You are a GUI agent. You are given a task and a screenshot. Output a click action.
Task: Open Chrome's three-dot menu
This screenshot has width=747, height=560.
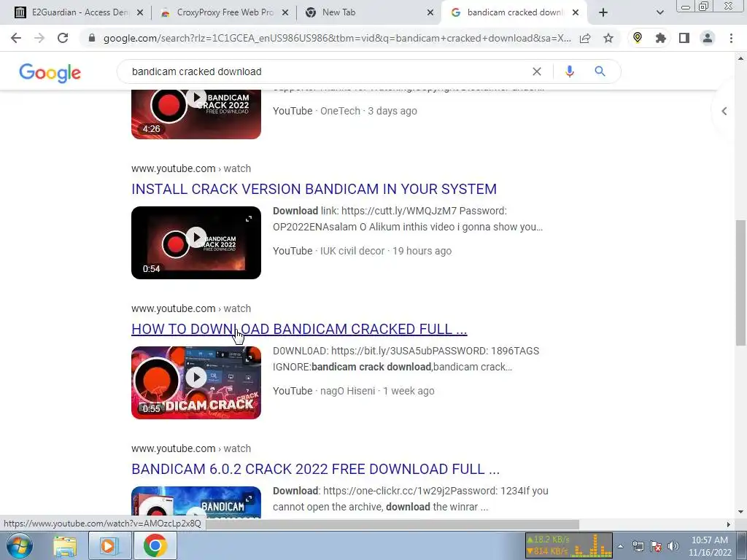pos(731,38)
